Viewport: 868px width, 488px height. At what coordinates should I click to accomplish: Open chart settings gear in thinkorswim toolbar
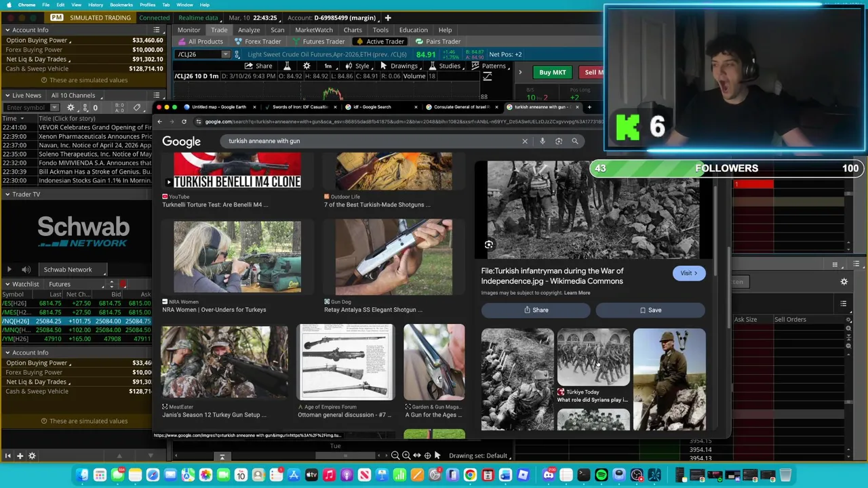point(307,66)
